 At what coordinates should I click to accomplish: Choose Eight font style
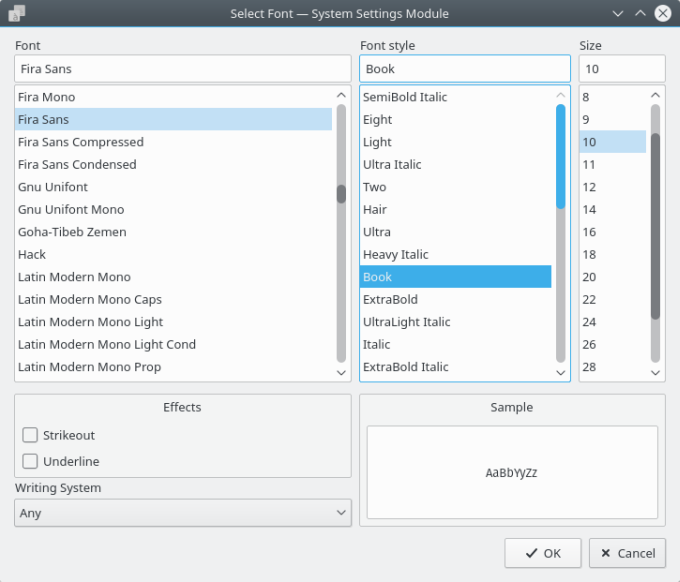click(x=456, y=119)
